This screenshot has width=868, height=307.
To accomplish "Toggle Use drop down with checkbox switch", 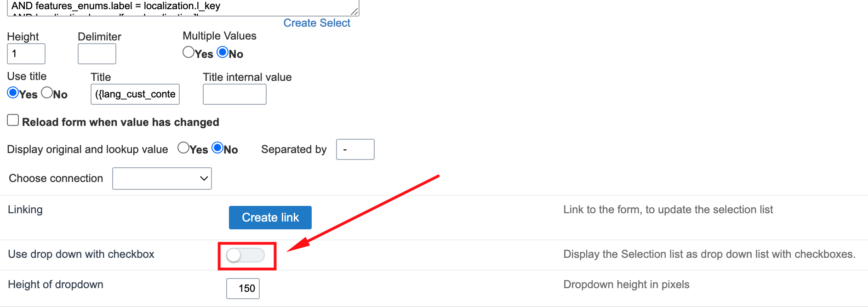I will coord(246,255).
